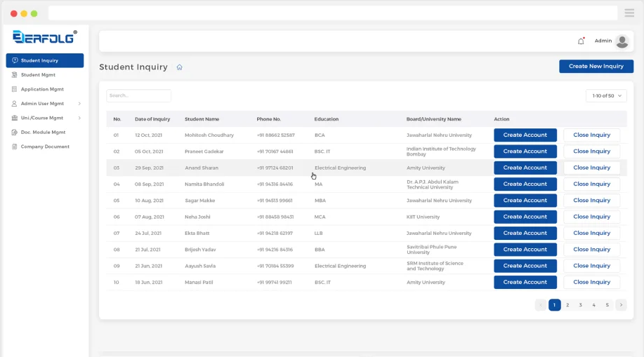Click the notification bell icon
The height and width of the screenshot is (357, 644).
coord(581,41)
